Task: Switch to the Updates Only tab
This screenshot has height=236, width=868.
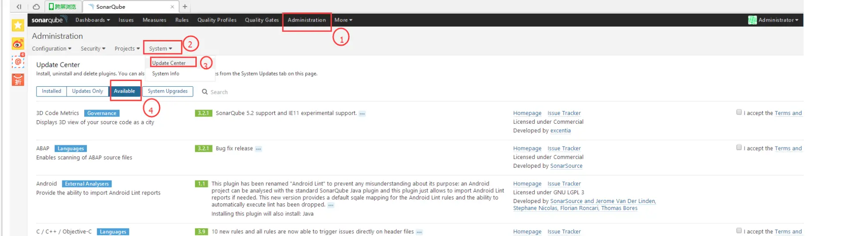Action: click(87, 91)
